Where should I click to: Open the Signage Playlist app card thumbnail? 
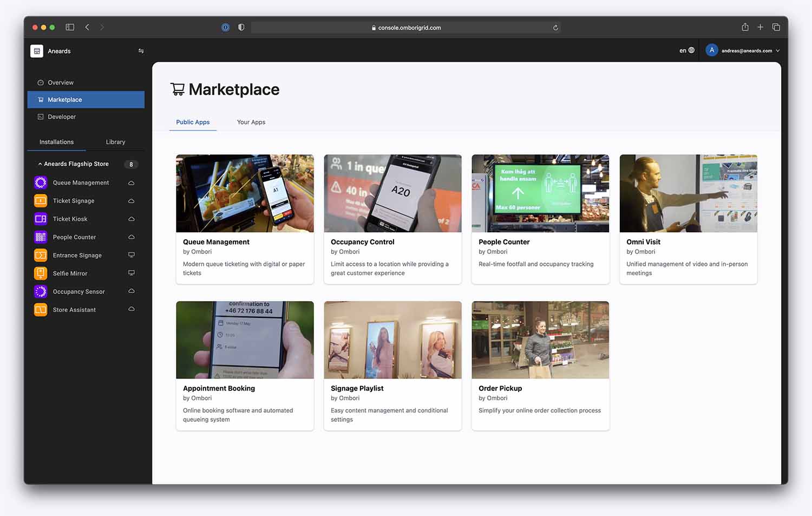392,339
